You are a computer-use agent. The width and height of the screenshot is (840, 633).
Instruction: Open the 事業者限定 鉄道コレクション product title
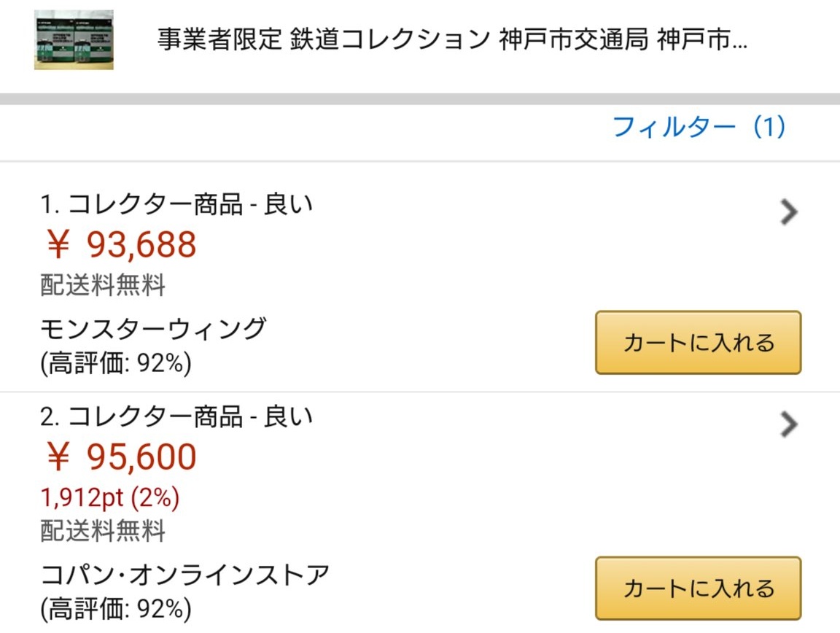[x=452, y=39]
